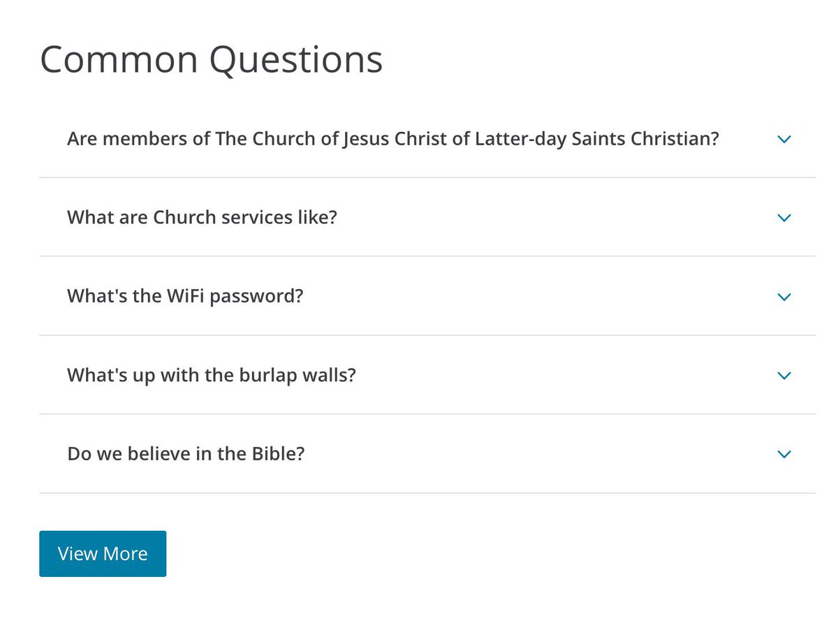Viewport: 838px width, 644px height.
Task: Click the View More button
Action: 103,554
